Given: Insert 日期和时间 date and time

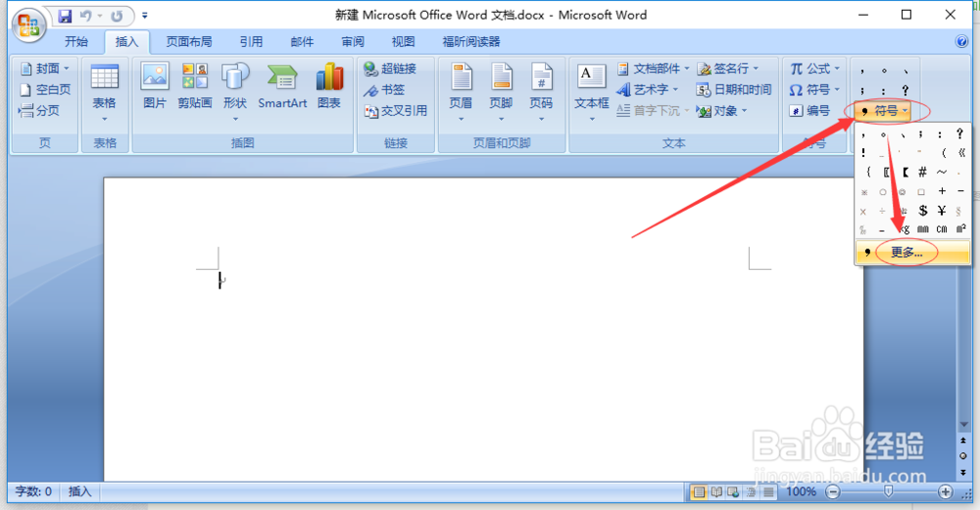Looking at the screenshot, I should [734, 89].
